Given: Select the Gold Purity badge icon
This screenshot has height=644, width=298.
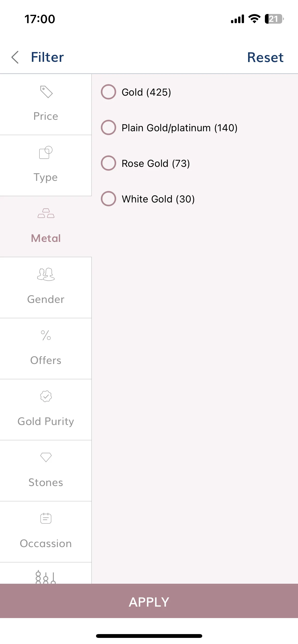Looking at the screenshot, I should point(46,396).
